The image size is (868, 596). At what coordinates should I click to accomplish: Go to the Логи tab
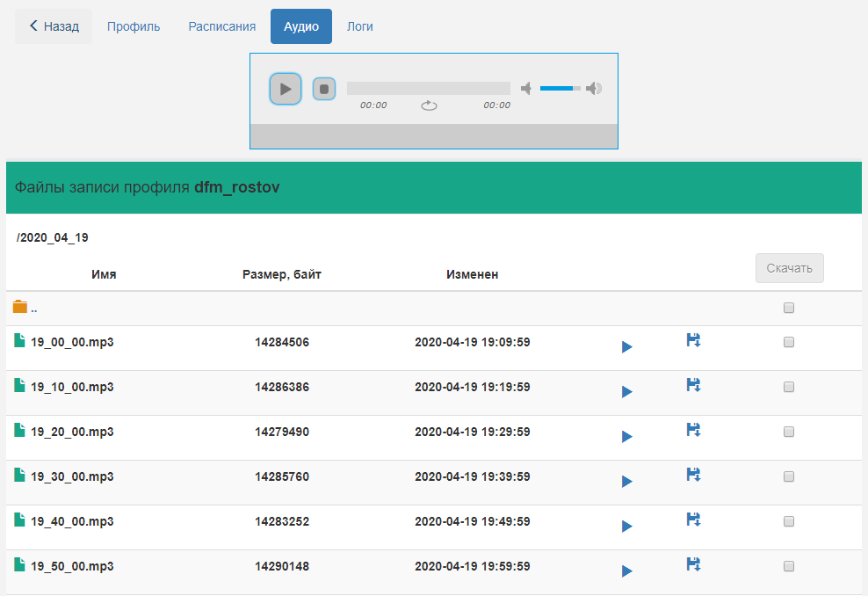click(x=359, y=26)
